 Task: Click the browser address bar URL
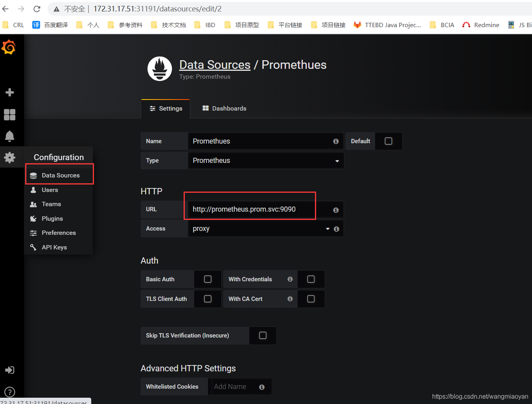pos(157,9)
